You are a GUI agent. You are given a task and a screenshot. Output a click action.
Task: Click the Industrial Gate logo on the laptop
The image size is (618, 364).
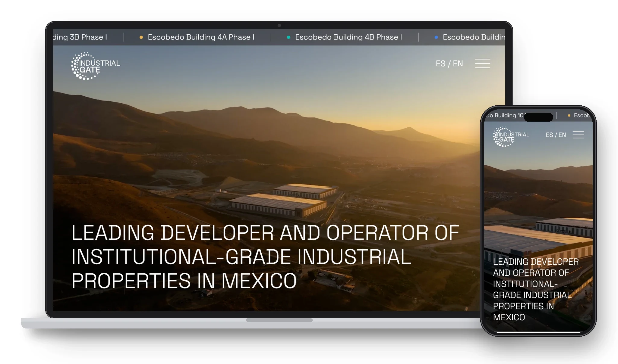coord(96,66)
